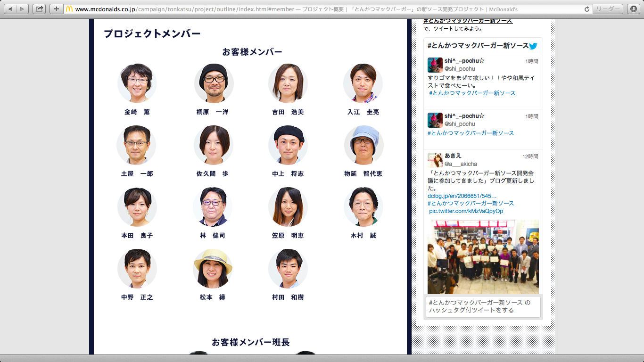The image size is (644, 362).
Task: Reload the page with the refresh icon
Action: pos(587,9)
